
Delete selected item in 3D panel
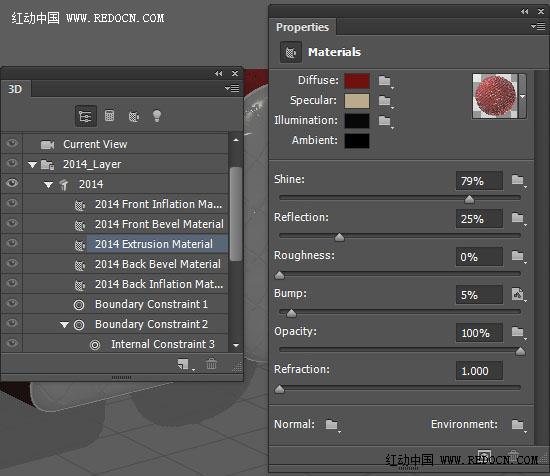211,364
